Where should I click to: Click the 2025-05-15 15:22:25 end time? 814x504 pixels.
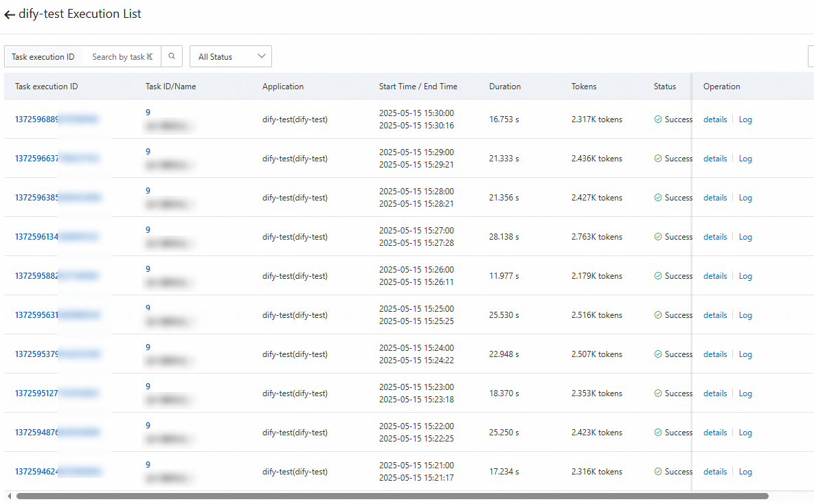click(x=416, y=439)
